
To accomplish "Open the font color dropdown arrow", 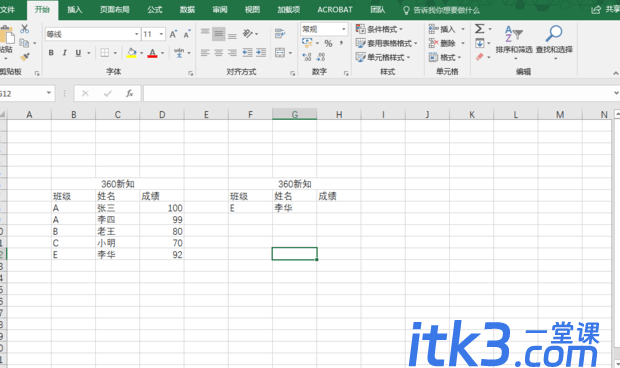I will click(162, 53).
